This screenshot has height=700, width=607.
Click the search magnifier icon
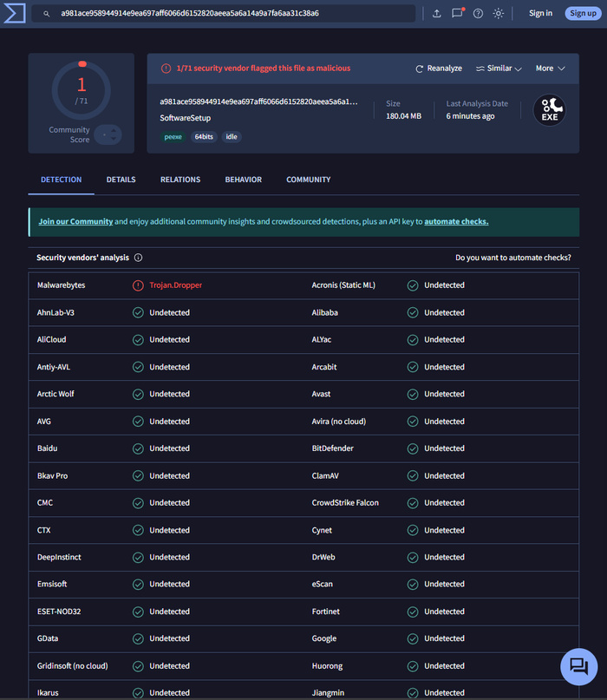pos(47,14)
